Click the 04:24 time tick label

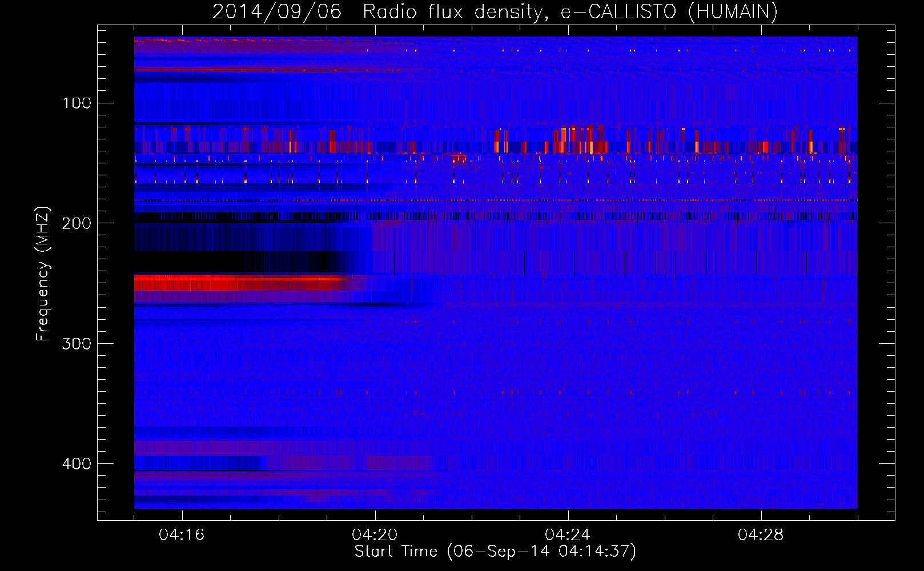(568, 535)
